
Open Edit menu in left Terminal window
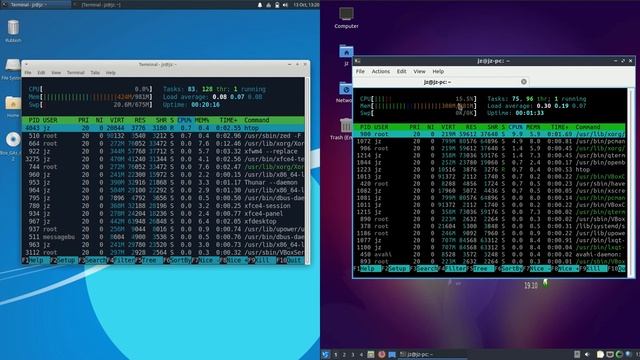41,73
